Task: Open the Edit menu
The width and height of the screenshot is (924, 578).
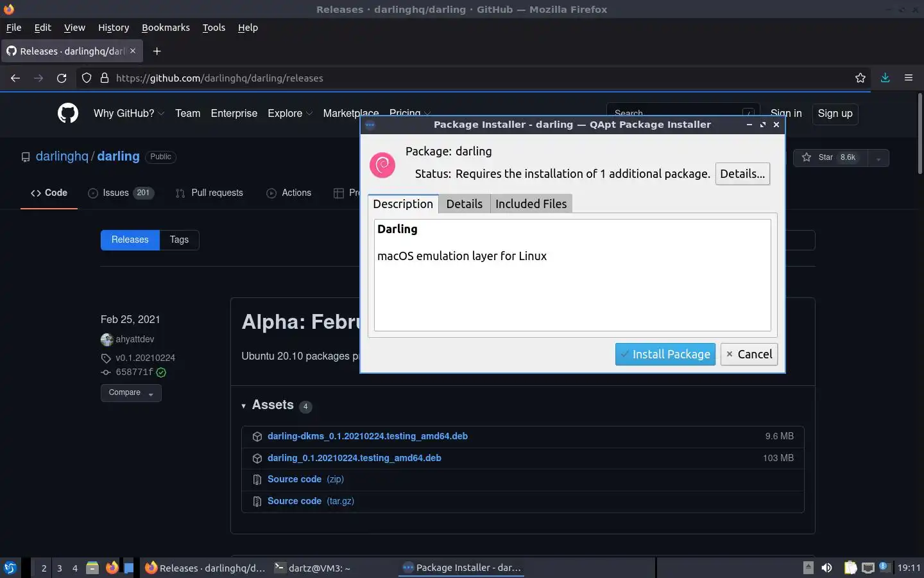Action: [42, 28]
